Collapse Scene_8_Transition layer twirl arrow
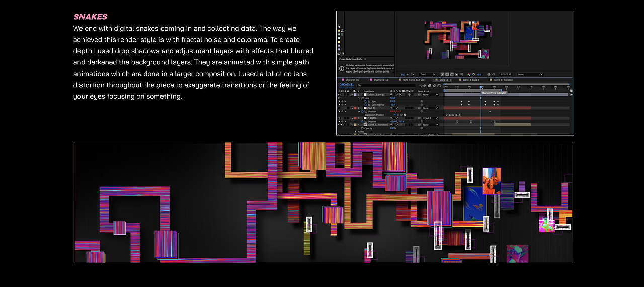 tap(352, 125)
